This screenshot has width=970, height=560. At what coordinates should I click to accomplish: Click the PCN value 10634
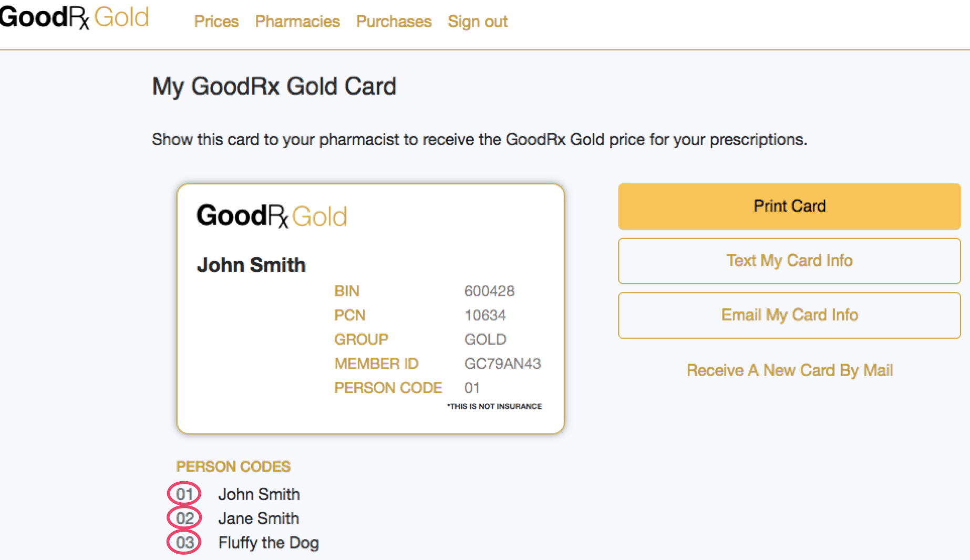[485, 315]
